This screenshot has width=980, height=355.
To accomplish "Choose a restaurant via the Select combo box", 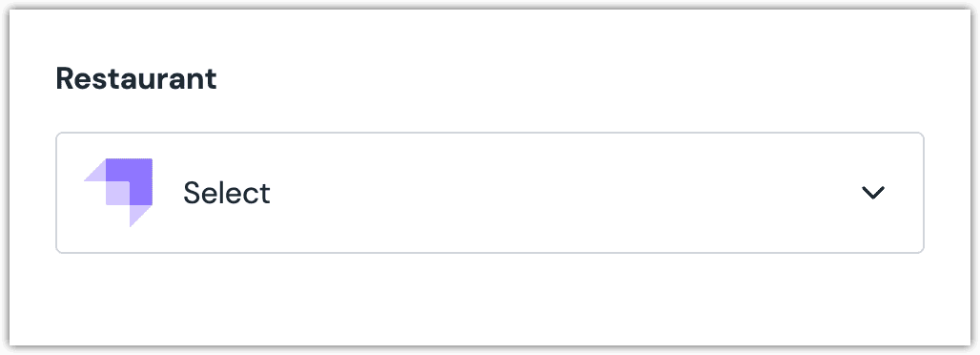I will coord(489,193).
